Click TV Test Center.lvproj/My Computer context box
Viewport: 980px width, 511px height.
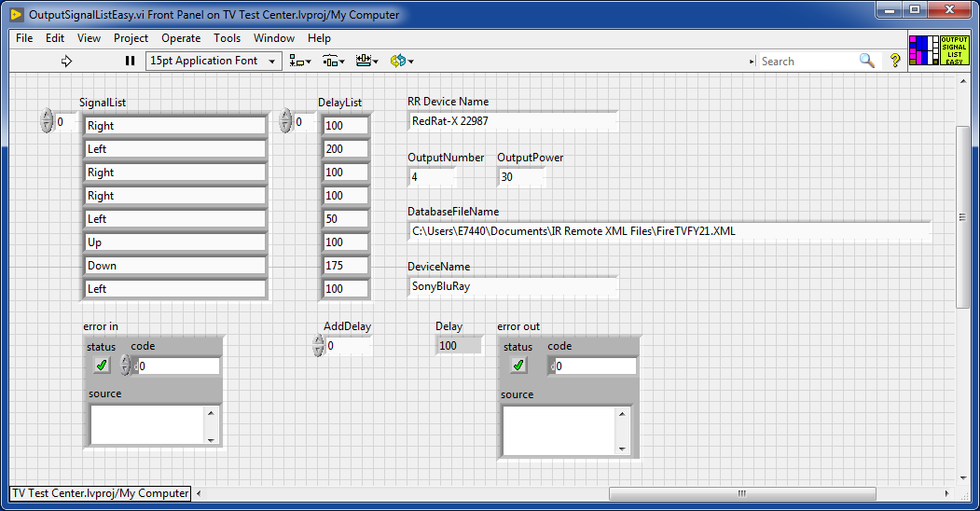(101, 493)
